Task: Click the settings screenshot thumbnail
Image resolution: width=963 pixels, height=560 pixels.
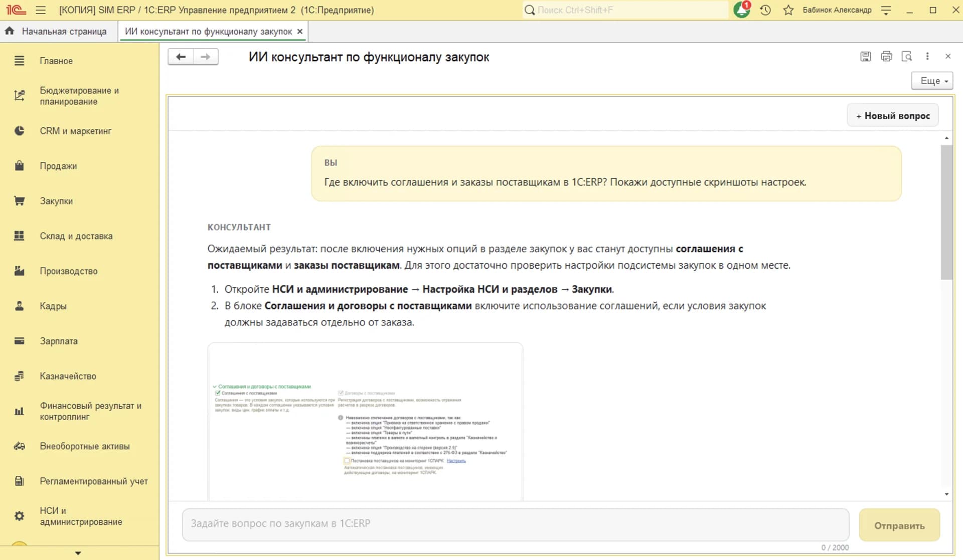Action: 365,422
